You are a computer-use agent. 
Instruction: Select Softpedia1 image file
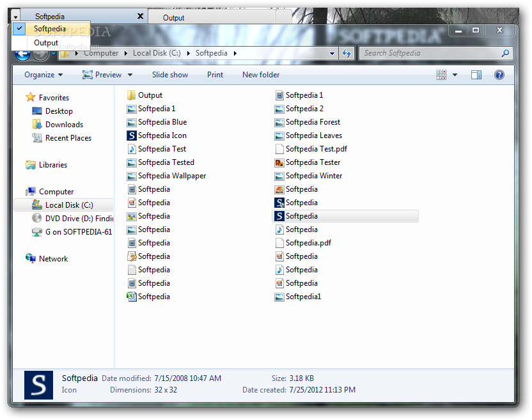click(x=298, y=297)
